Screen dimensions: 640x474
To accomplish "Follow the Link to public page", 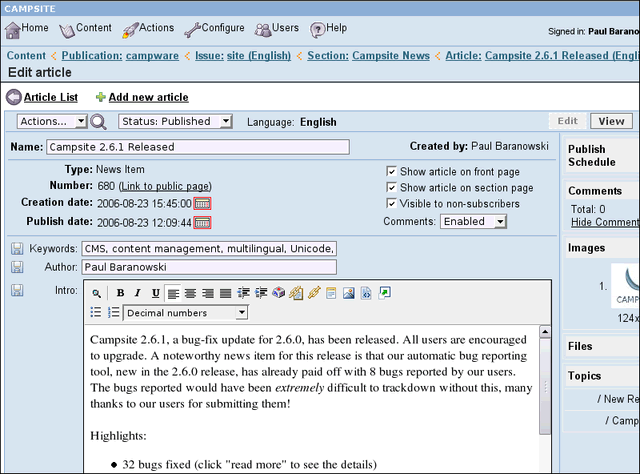I will tap(165, 186).
